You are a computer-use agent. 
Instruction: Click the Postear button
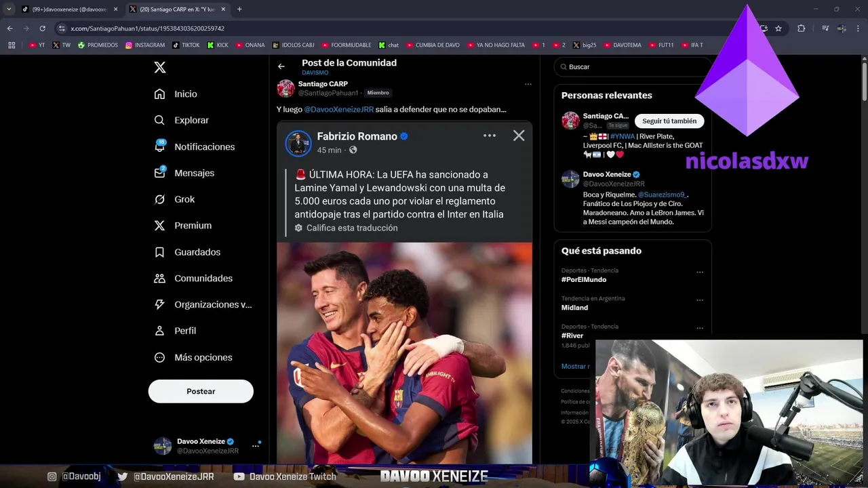[x=201, y=391]
